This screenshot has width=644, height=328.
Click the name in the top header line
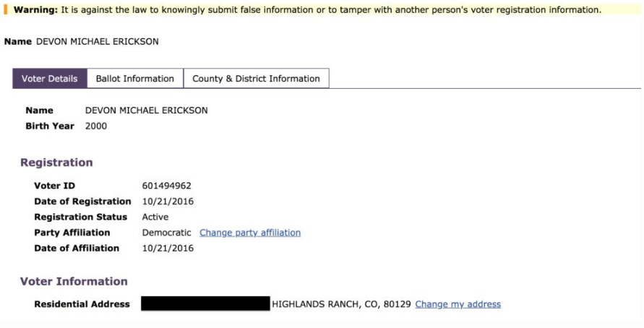(x=97, y=41)
